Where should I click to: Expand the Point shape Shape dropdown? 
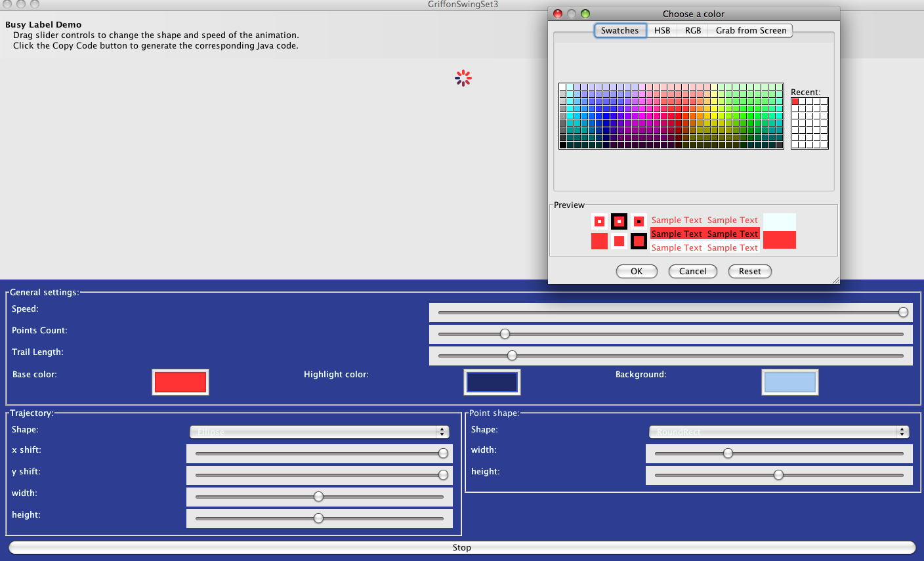coord(779,432)
